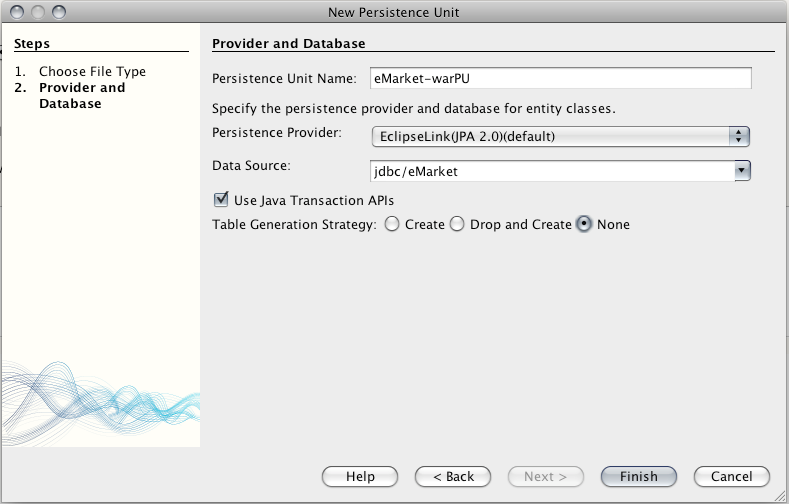Open the Persistence Provider dropdown
Viewport: 789px width, 504px height.
561,136
